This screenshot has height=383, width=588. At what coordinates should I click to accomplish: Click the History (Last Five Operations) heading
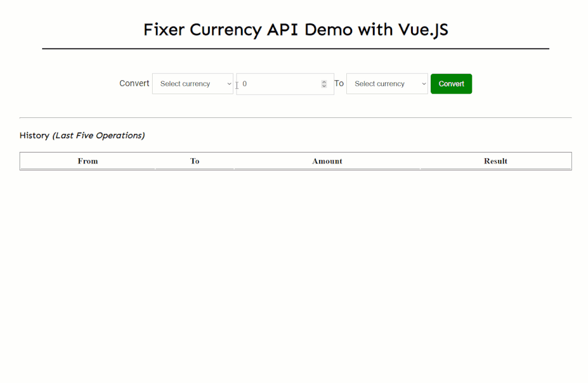pyautogui.click(x=82, y=135)
